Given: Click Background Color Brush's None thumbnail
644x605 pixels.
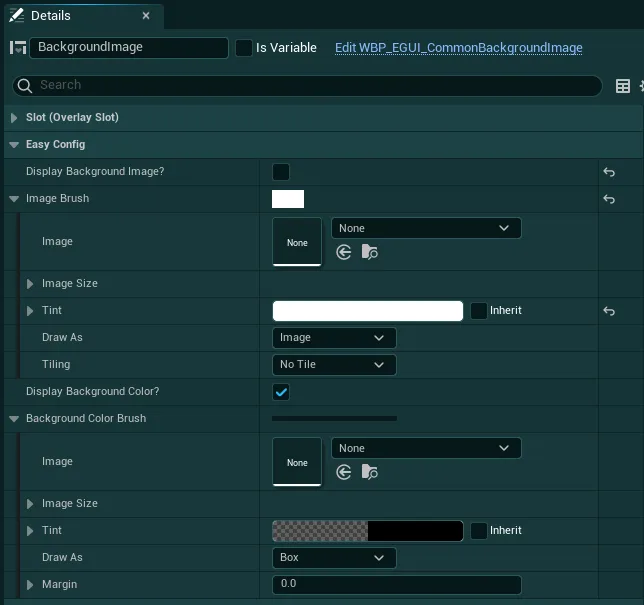Looking at the screenshot, I should pyautogui.click(x=297, y=462).
